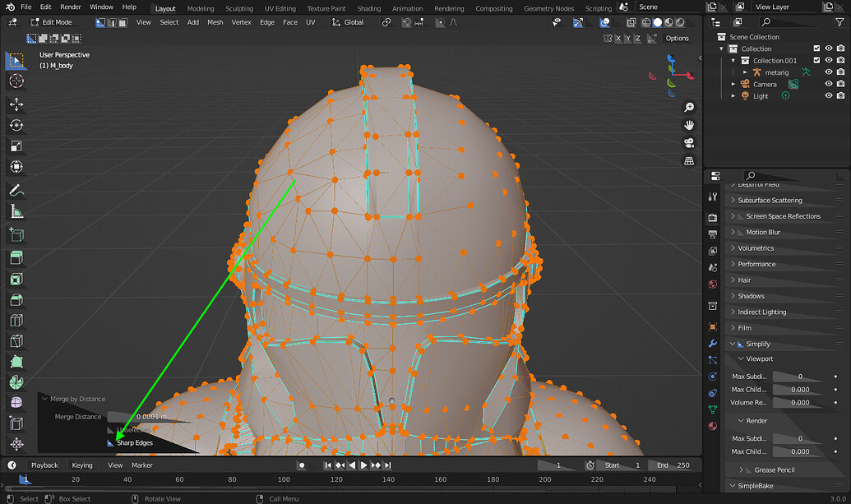Switch to the UV Editing workspace tab
Screen dimensions: 851x504
[280, 8]
